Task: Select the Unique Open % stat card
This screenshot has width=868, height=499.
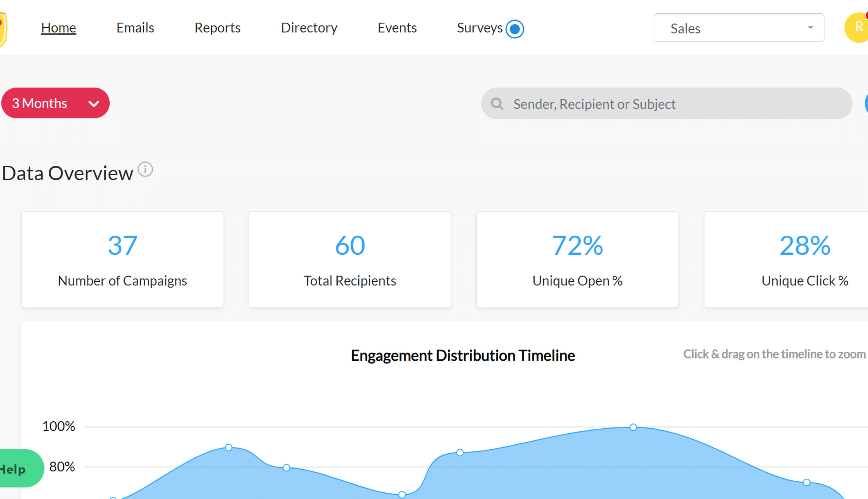Action: [577, 259]
